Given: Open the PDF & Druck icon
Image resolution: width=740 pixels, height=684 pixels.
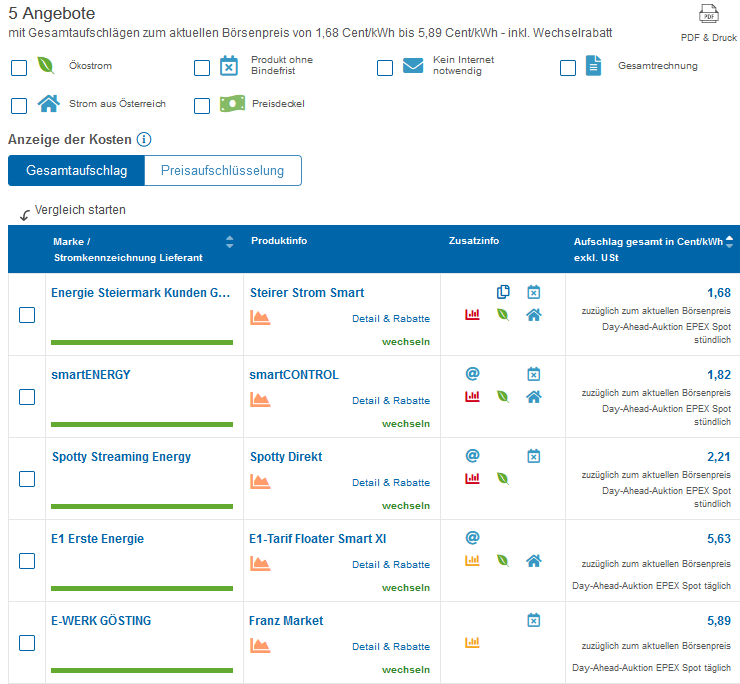Looking at the screenshot, I should point(708,14).
